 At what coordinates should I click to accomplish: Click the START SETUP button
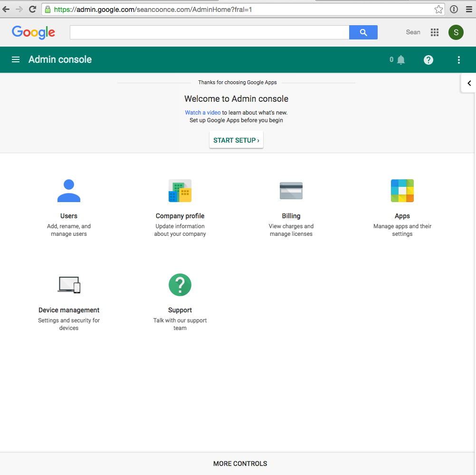[x=236, y=140]
